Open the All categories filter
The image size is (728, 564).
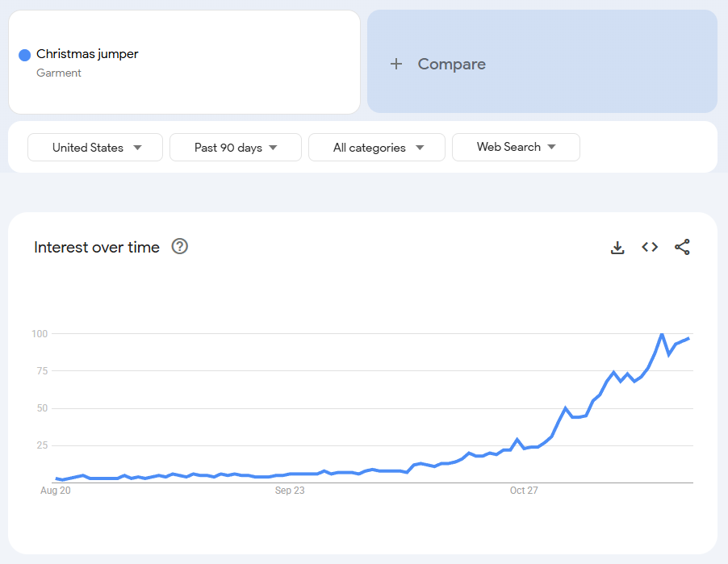(377, 148)
